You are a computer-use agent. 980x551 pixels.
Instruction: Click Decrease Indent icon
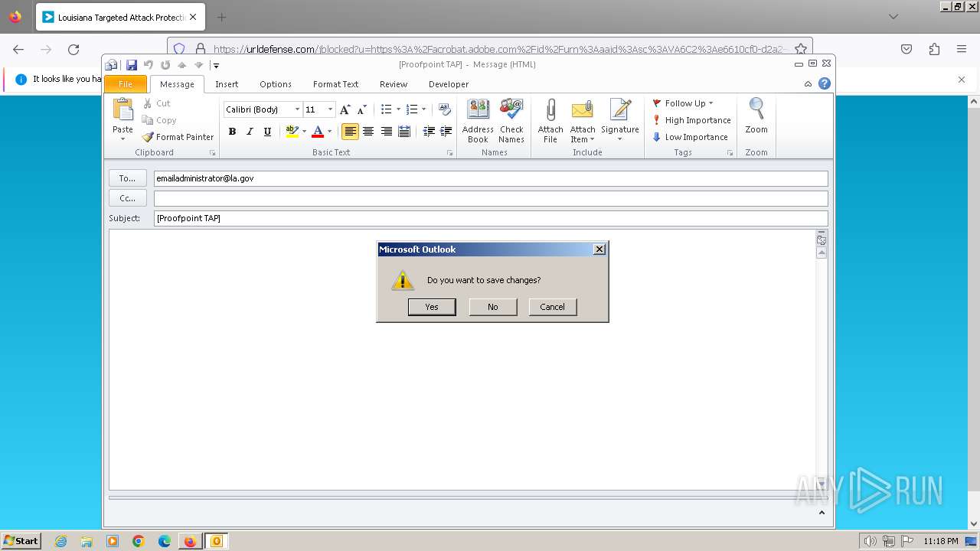(429, 132)
